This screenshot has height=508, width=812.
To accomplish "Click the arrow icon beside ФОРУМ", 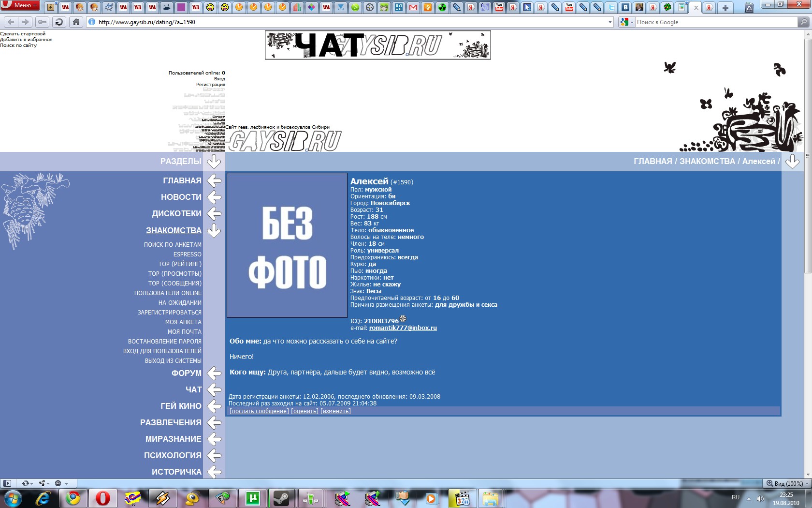I will [214, 373].
